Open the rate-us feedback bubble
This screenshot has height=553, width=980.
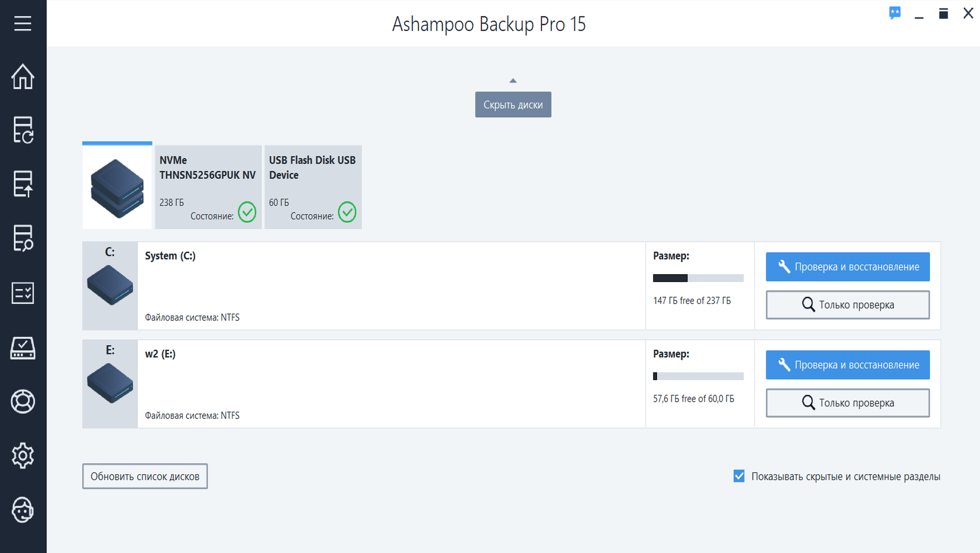[x=895, y=13]
